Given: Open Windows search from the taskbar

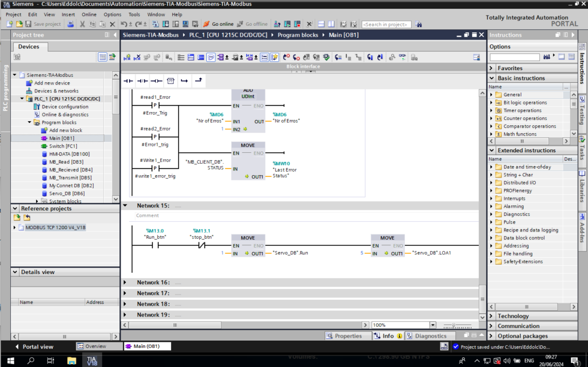Looking at the screenshot, I should (31, 361).
